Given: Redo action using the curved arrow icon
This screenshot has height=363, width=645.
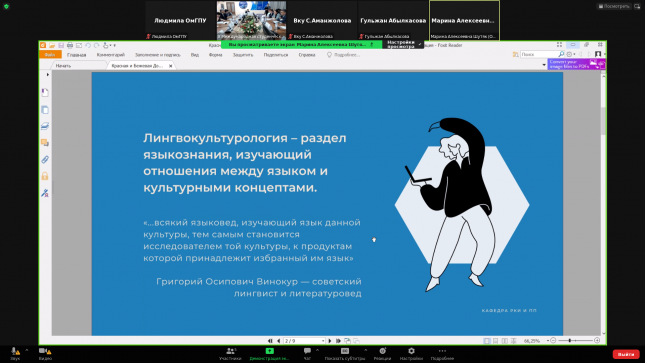Looking at the screenshot, I should (x=96, y=45).
